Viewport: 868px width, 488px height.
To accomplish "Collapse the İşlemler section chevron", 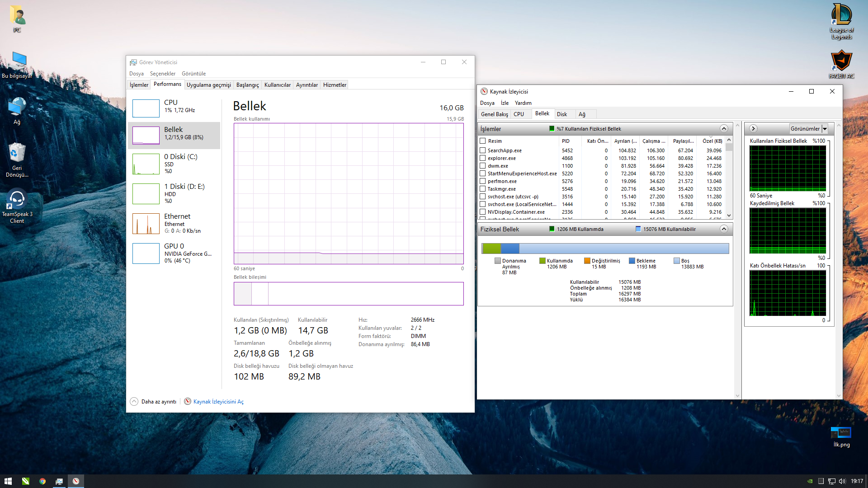I will coord(724,129).
